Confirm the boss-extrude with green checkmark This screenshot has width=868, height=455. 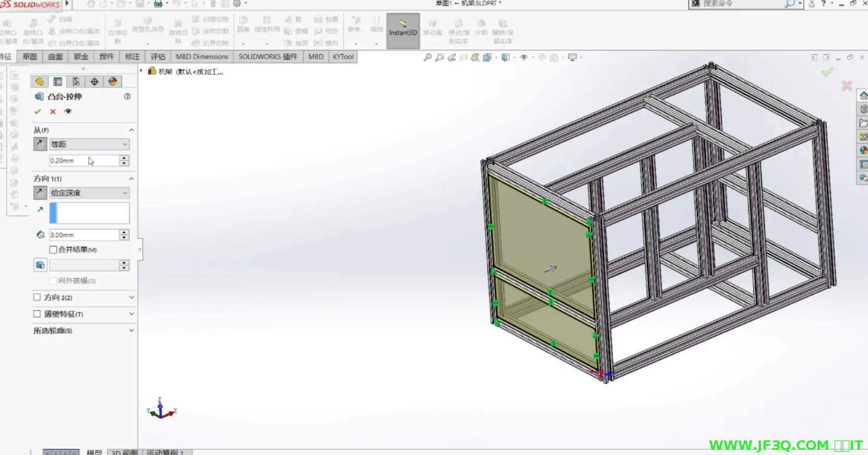pyautogui.click(x=37, y=111)
